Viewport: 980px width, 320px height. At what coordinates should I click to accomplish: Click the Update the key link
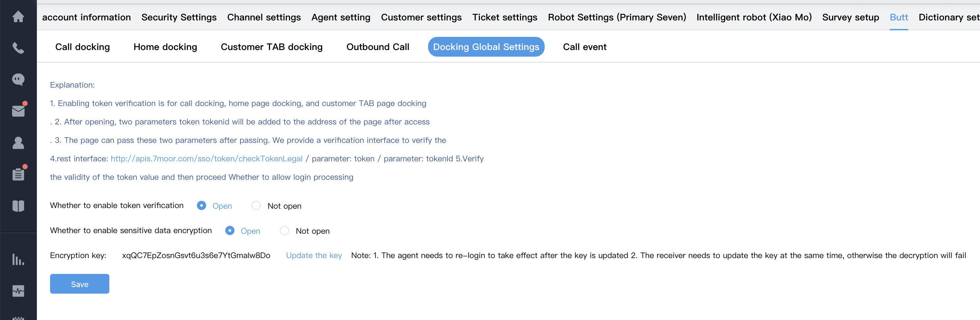click(x=314, y=255)
